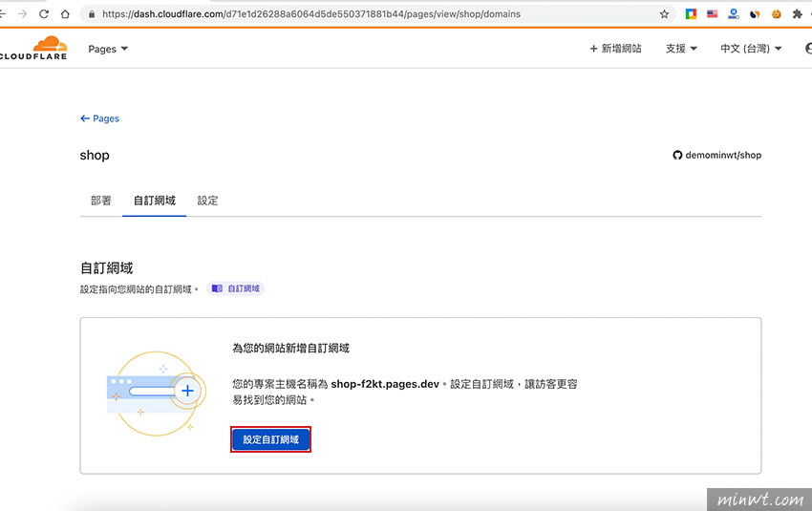Open demominwt/shop GitHub repository link
Viewport: 812px width, 511px height.
pos(716,155)
